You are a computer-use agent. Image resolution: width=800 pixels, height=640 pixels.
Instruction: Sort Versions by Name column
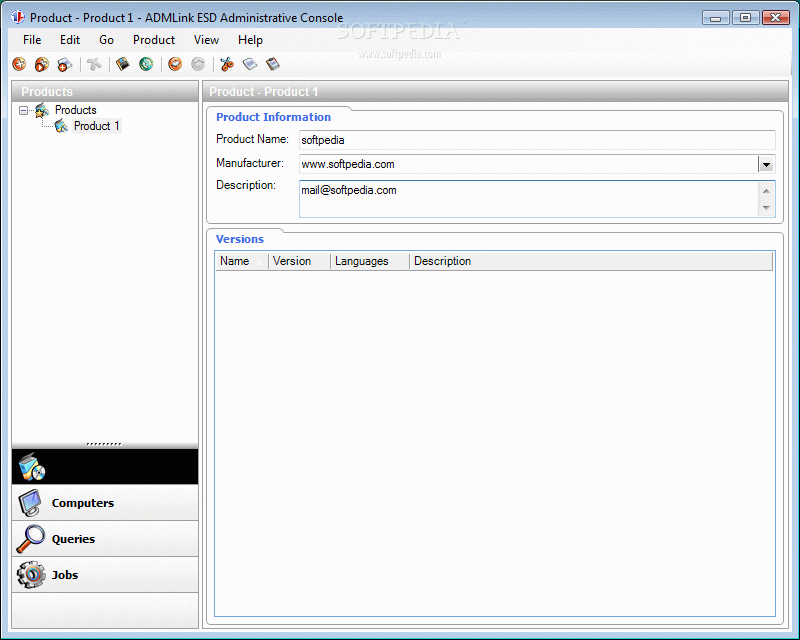pyautogui.click(x=242, y=261)
